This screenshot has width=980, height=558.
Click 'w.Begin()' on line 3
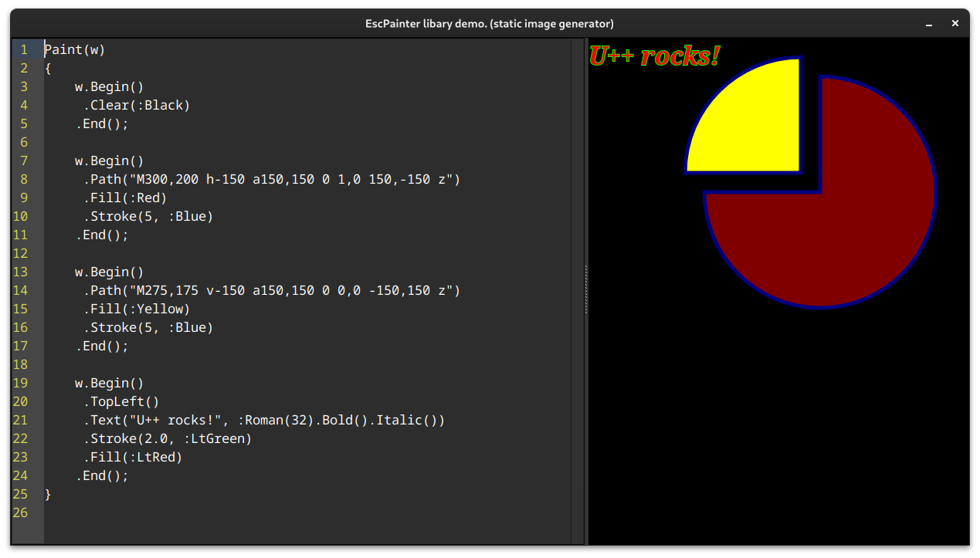tap(110, 86)
